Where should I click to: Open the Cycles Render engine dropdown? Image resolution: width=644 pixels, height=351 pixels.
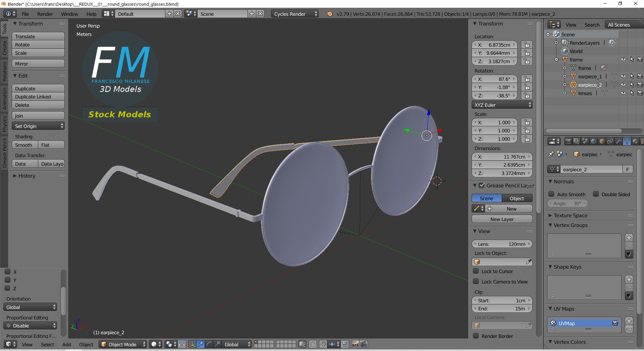[295, 14]
